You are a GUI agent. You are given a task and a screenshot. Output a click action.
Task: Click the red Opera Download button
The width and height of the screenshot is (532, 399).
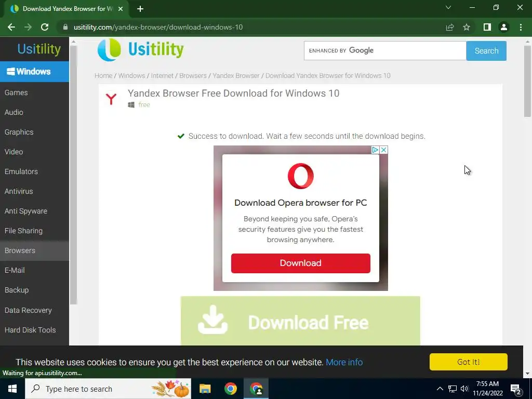point(301,263)
